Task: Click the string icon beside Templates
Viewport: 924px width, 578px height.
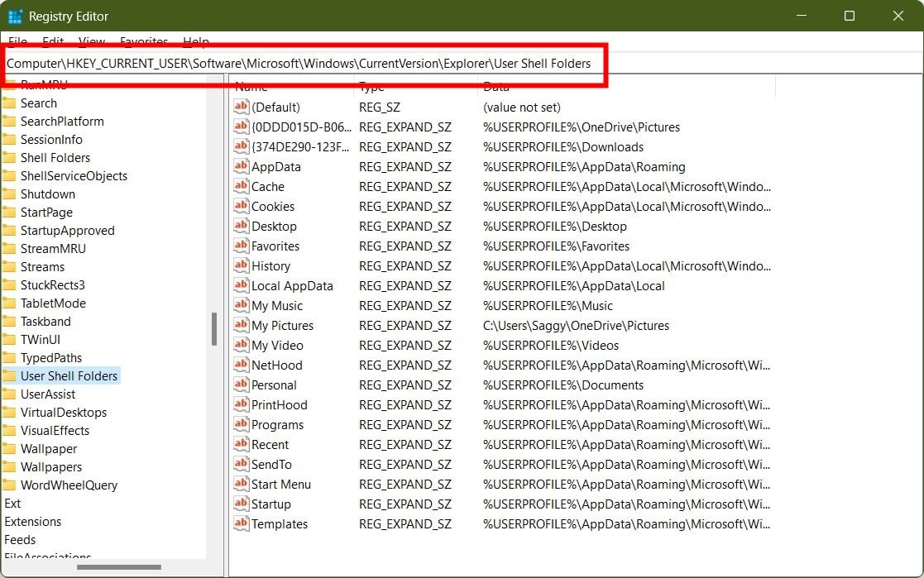Action: point(241,523)
